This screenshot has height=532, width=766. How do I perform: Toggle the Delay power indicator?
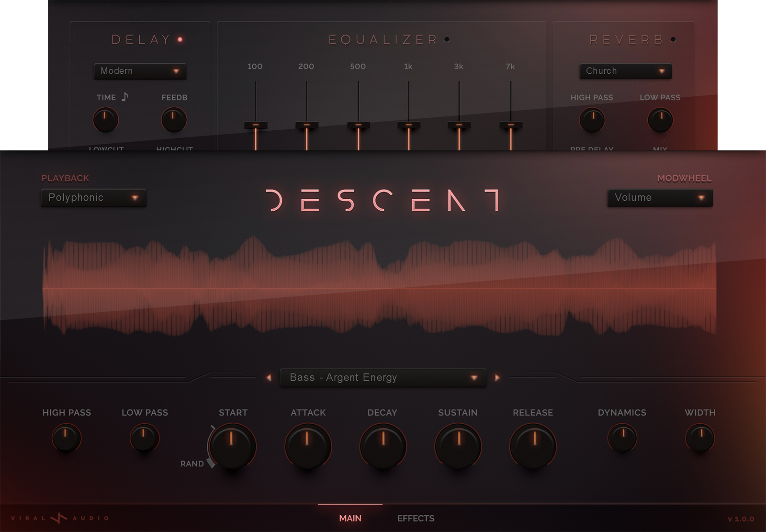(180, 40)
